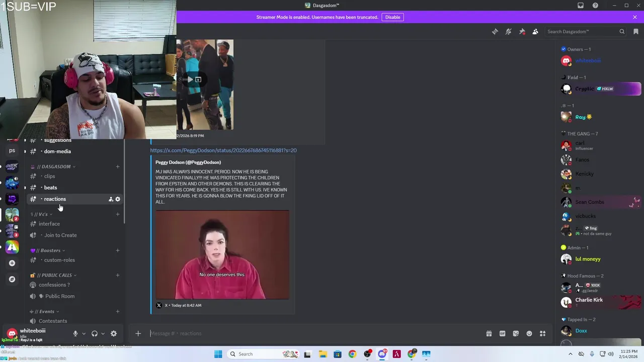
Task: Click the magnifier icon in search box
Action: [x=622, y=32]
